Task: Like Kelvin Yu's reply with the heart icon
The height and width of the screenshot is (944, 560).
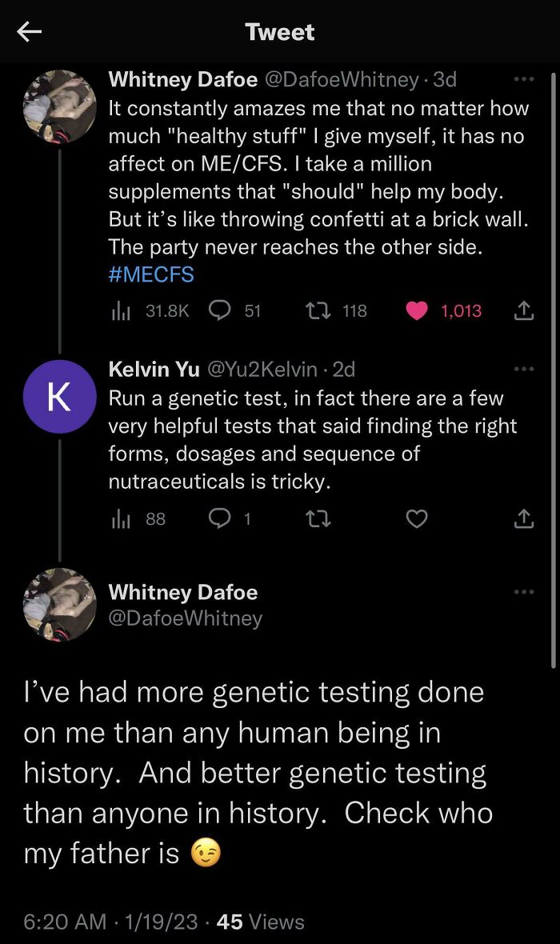Action: pos(416,519)
